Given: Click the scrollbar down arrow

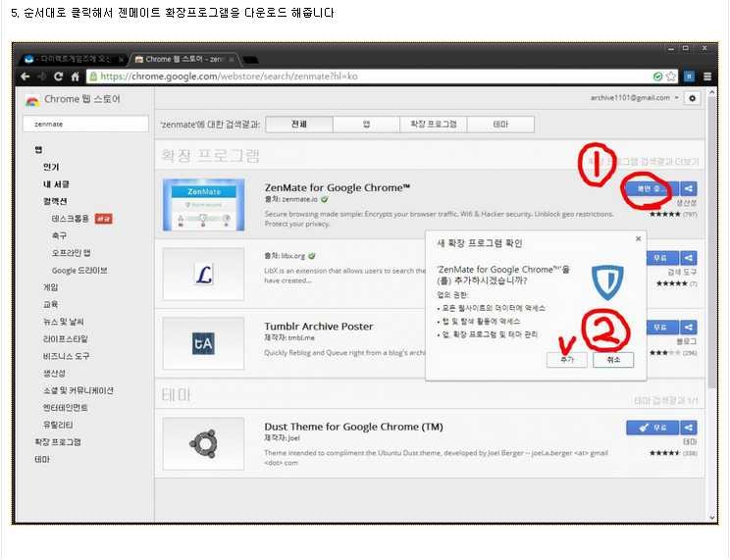Looking at the screenshot, I should point(711,517).
